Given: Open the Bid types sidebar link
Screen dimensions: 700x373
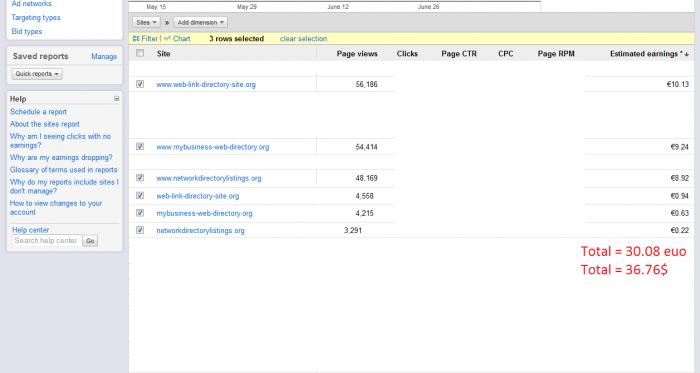Looking at the screenshot, I should tap(27, 31).
